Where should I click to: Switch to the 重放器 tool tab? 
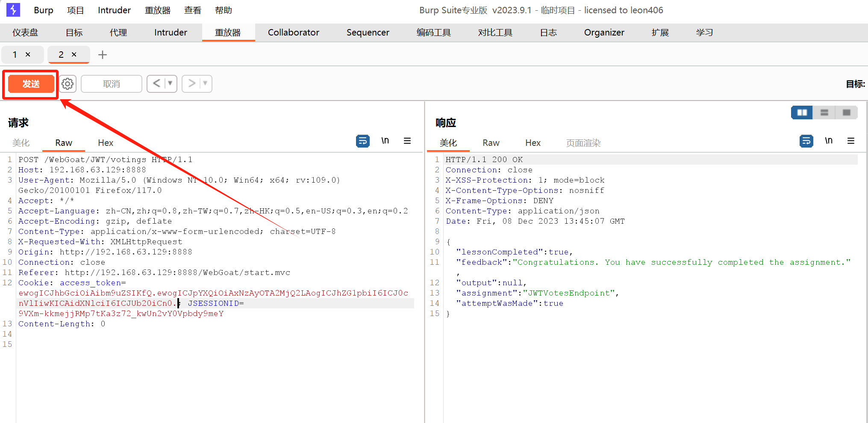point(228,33)
